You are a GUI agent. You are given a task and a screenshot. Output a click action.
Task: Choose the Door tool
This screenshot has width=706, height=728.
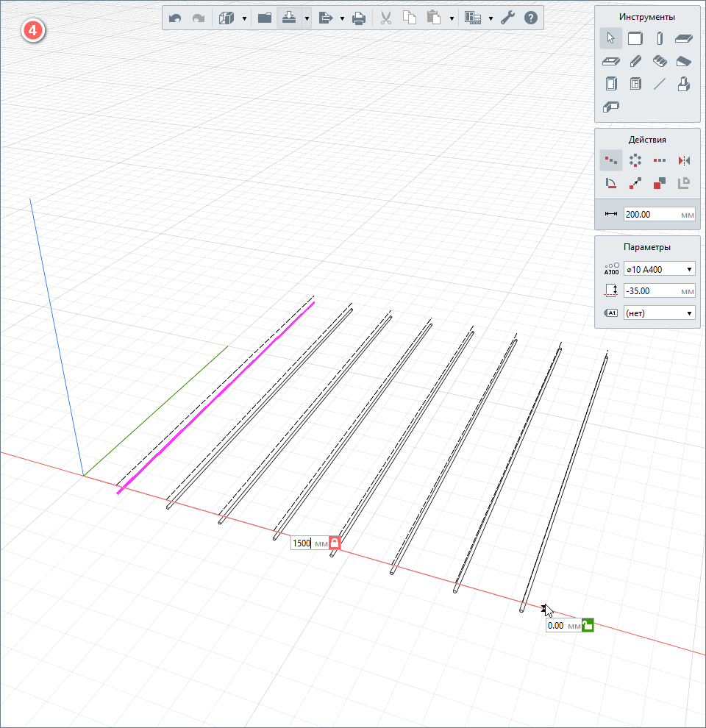pyautogui.click(x=611, y=84)
